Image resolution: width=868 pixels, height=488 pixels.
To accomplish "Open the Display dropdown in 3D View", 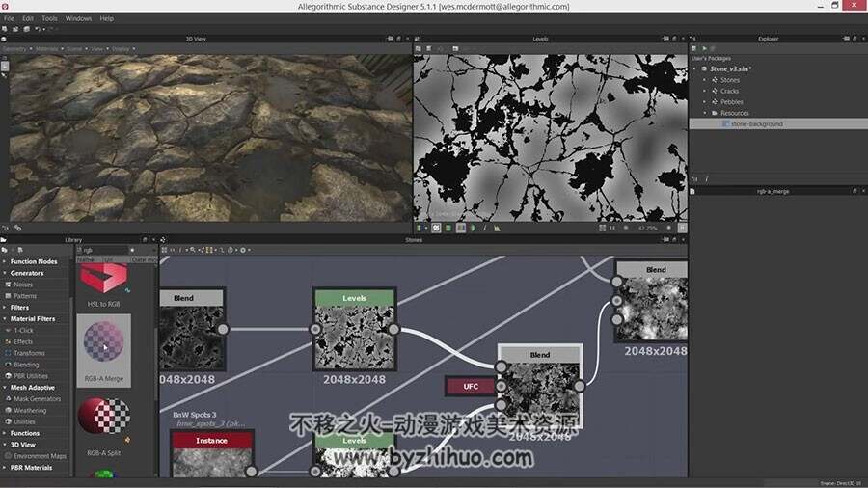I will coord(122,48).
